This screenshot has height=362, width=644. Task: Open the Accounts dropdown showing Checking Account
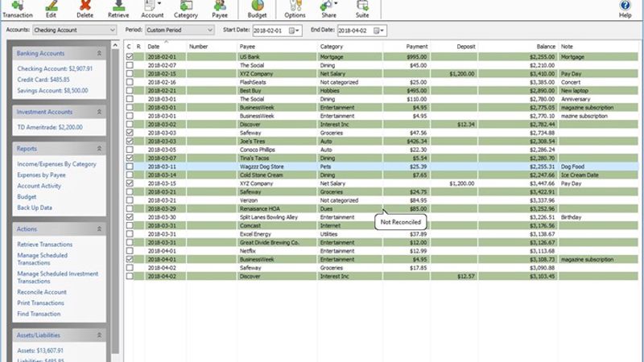[74, 30]
